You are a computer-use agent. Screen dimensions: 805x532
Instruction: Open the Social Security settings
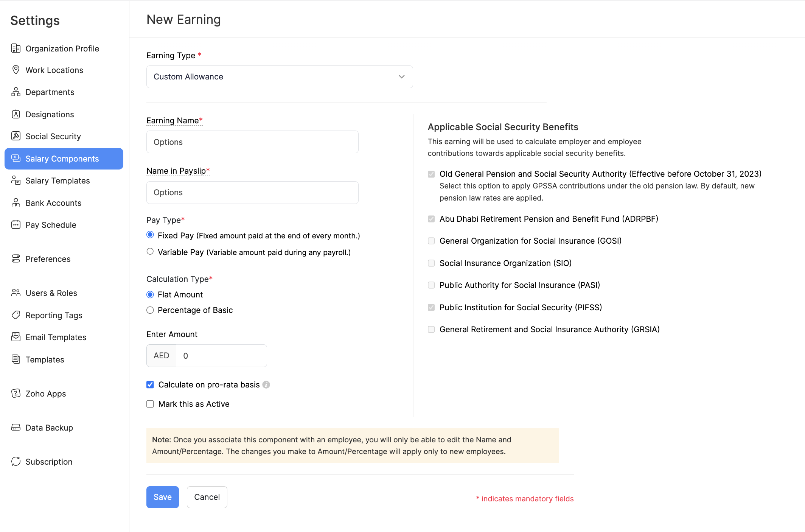point(53,136)
